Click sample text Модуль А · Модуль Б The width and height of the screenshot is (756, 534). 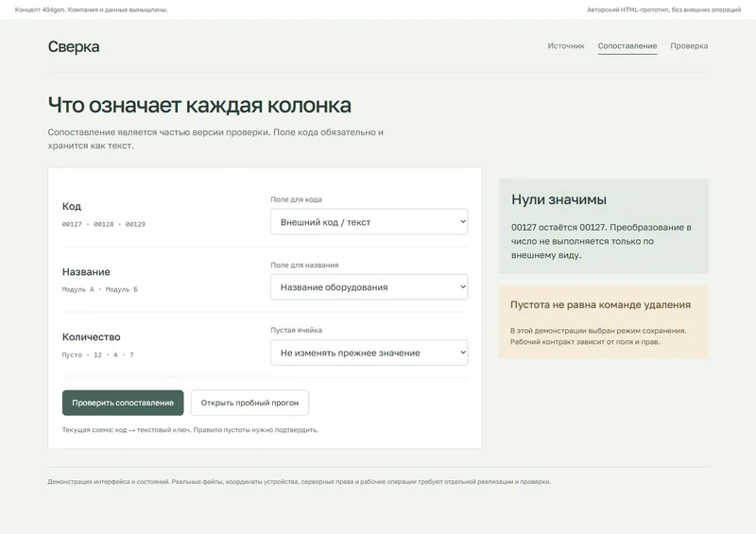[x=100, y=289]
